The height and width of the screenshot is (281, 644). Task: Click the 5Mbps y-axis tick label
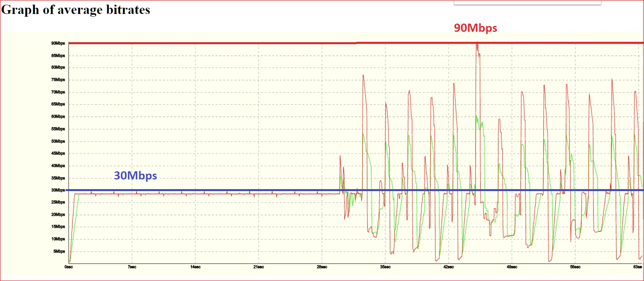pyautogui.click(x=59, y=252)
